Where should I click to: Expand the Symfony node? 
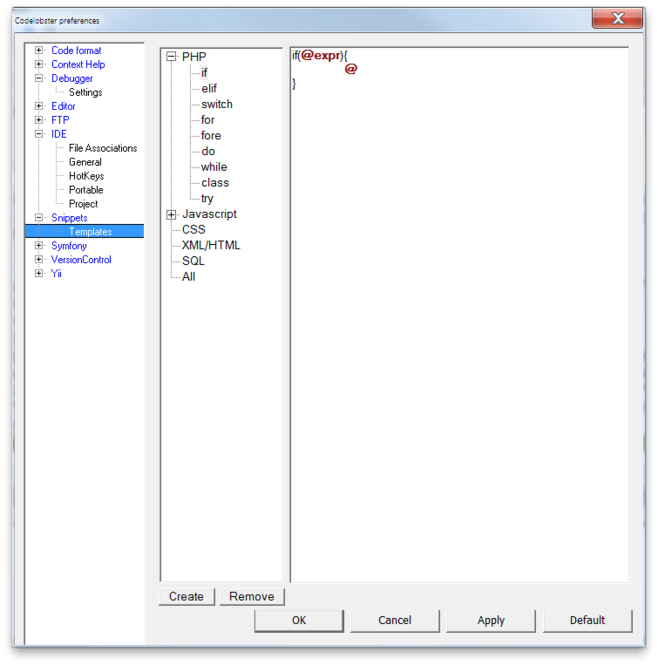click(x=39, y=246)
